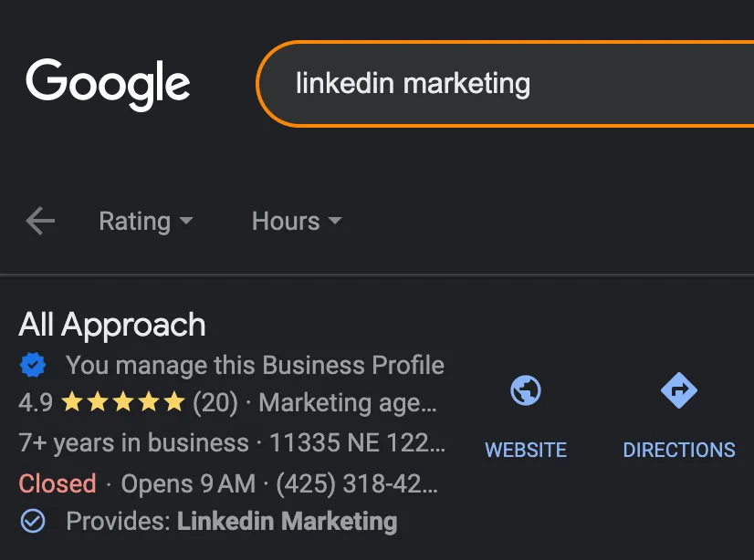The width and height of the screenshot is (754, 560).
Task: Click the directions diamond arrow icon
Action: (679, 390)
